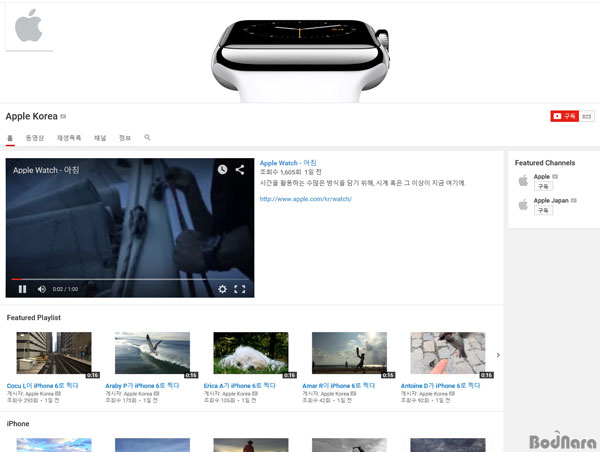Image resolution: width=600 pixels, height=452 pixels.
Task: Click the iPhone section heading
Action: (18, 424)
